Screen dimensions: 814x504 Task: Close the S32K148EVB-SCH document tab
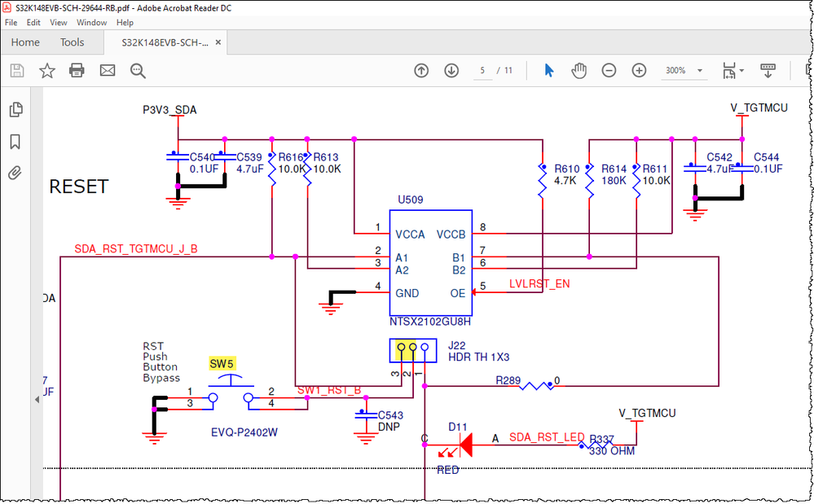click(x=218, y=42)
